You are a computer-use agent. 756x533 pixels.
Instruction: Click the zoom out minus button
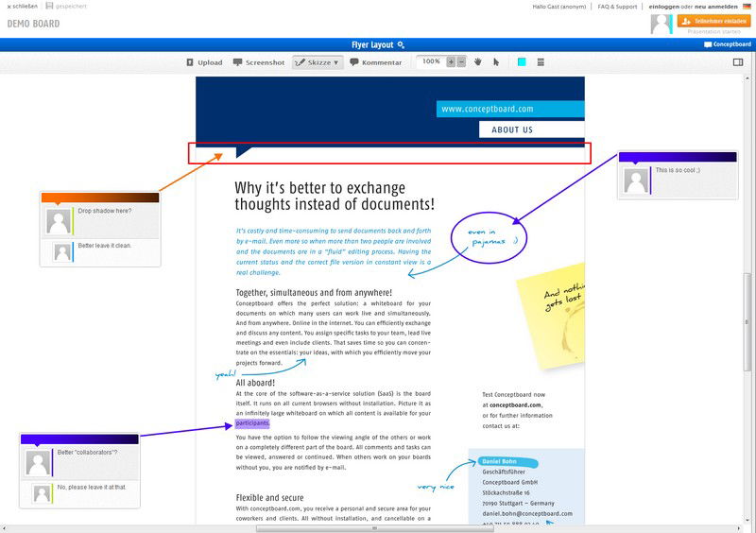click(461, 61)
